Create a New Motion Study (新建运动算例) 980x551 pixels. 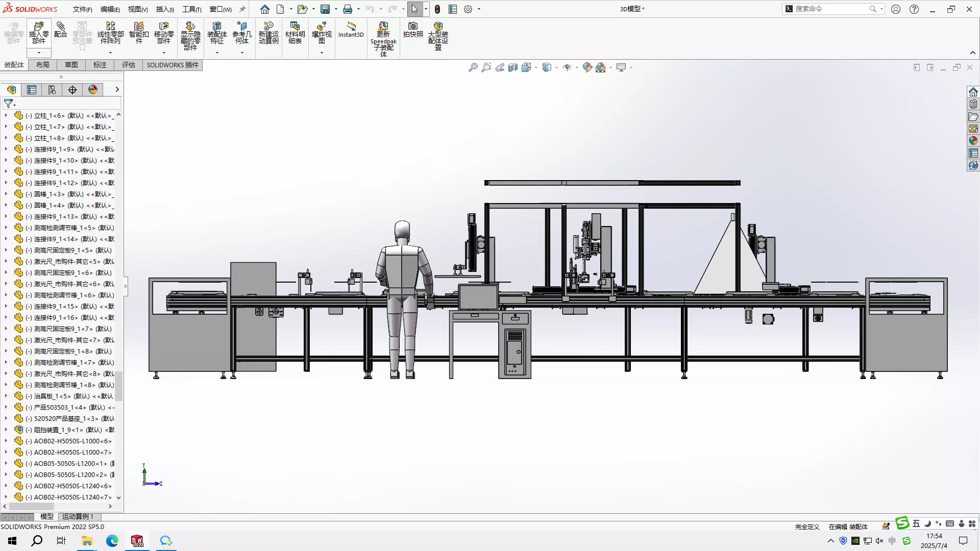[x=268, y=33]
